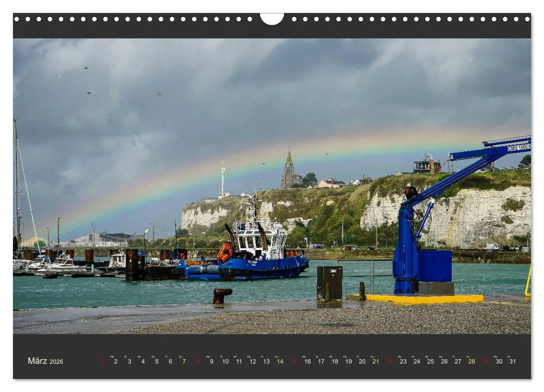Choose date 4 in the day row
This screenshot has width=544, height=392.
pyautogui.click(x=143, y=361)
